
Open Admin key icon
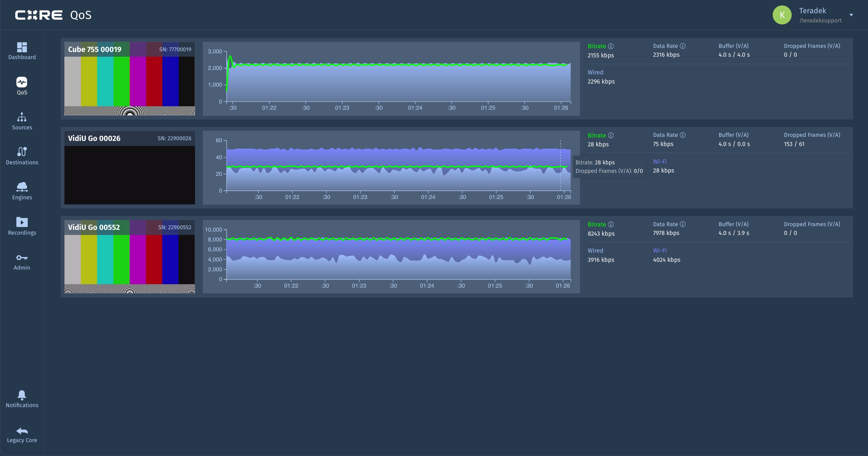tap(22, 258)
